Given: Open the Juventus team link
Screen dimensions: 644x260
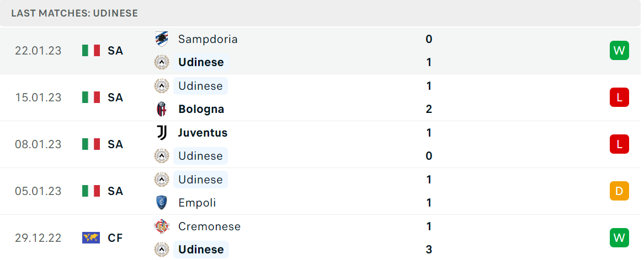Looking at the screenshot, I should pos(203,132).
